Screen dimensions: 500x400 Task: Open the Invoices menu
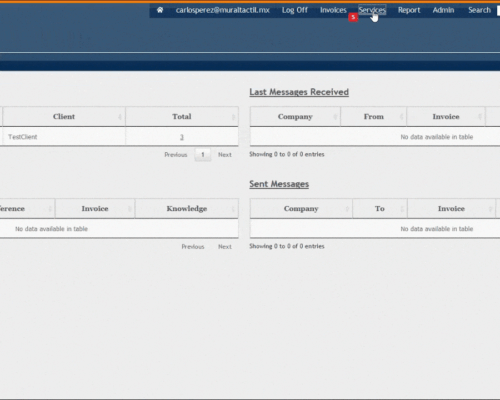[x=333, y=10]
